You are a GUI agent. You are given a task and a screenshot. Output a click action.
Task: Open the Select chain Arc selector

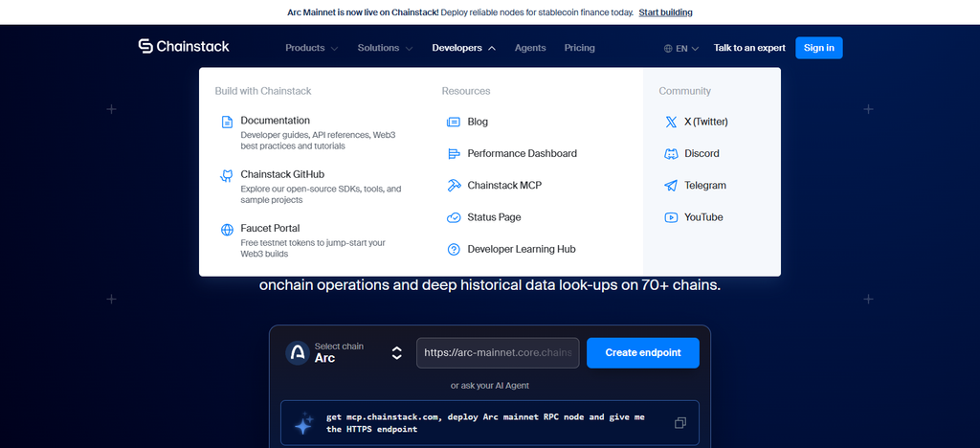click(344, 353)
